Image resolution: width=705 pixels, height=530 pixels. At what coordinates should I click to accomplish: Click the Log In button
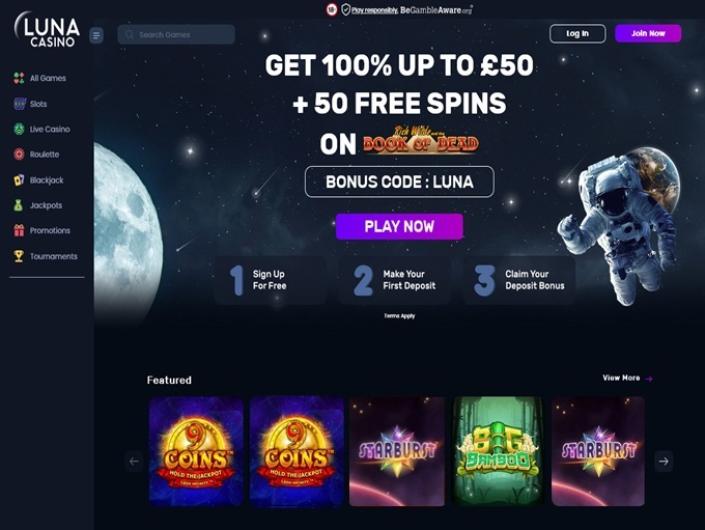(x=577, y=34)
